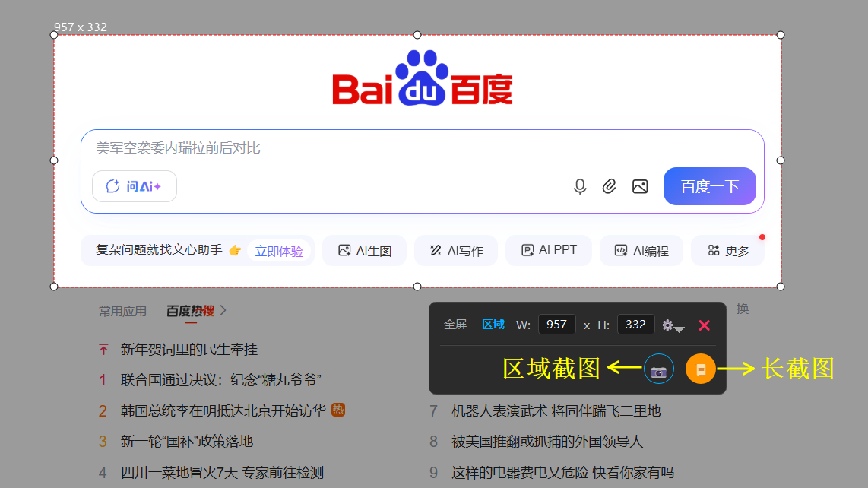Expand the 百度热搜 chevron arrow
The width and height of the screenshot is (868, 488).
[x=223, y=310]
